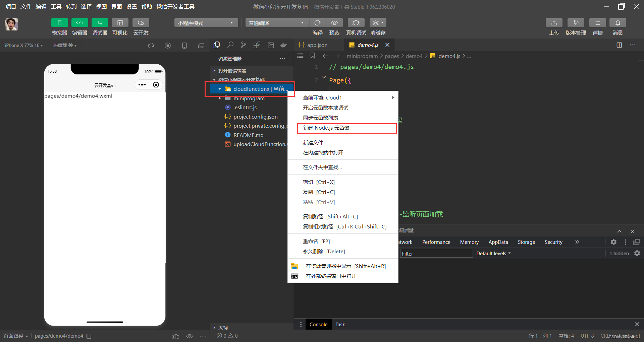
Task: Open README.md file
Action: pyautogui.click(x=248, y=135)
